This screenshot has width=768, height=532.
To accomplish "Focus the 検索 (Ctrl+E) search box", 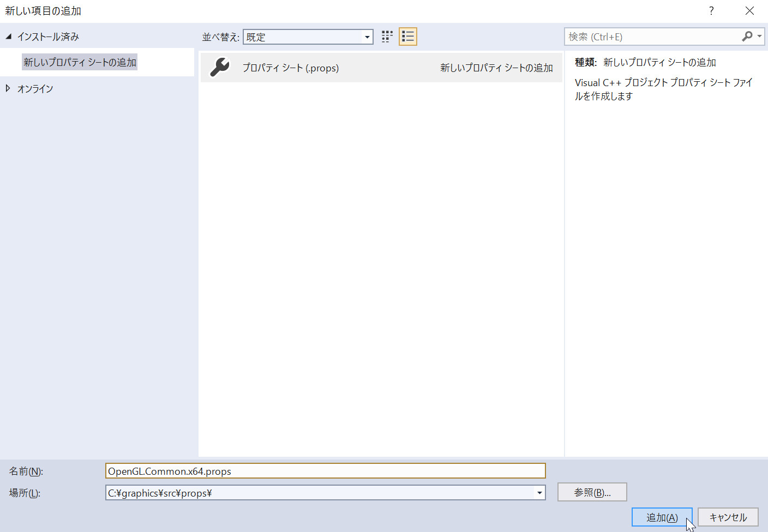I will (652, 37).
